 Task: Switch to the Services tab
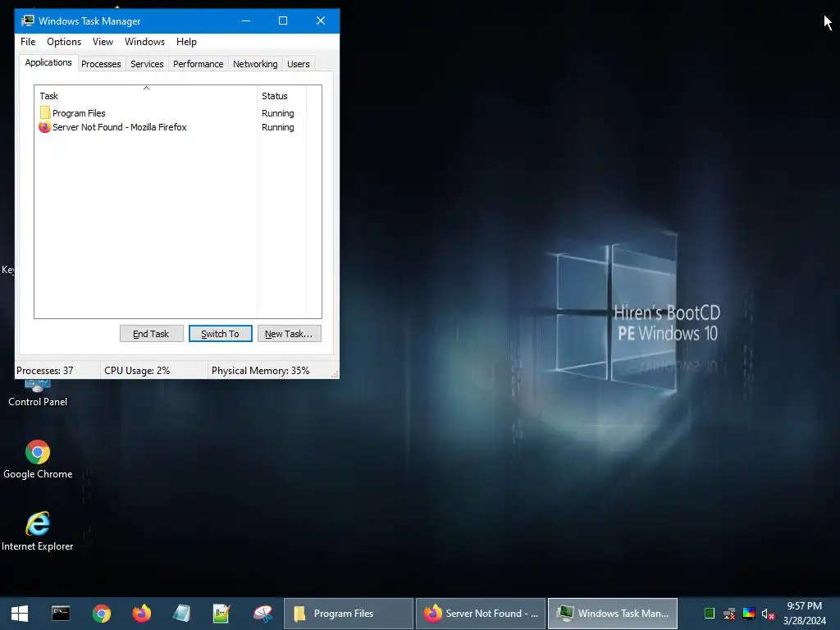(x=147, y=64)
